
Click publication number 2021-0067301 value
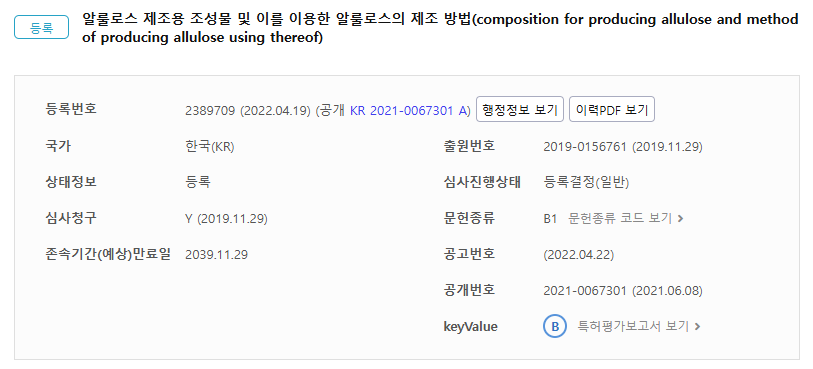click(x=585, y=291)
